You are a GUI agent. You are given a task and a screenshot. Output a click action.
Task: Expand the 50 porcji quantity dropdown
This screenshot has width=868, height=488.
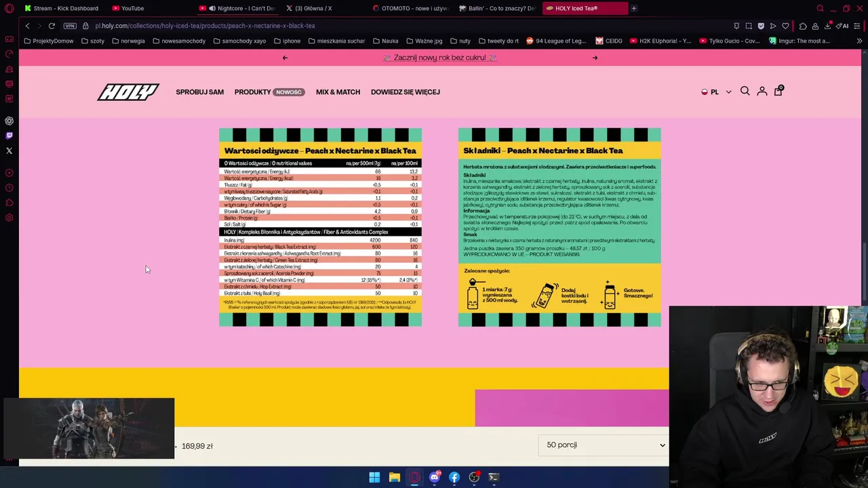(604, 445)
